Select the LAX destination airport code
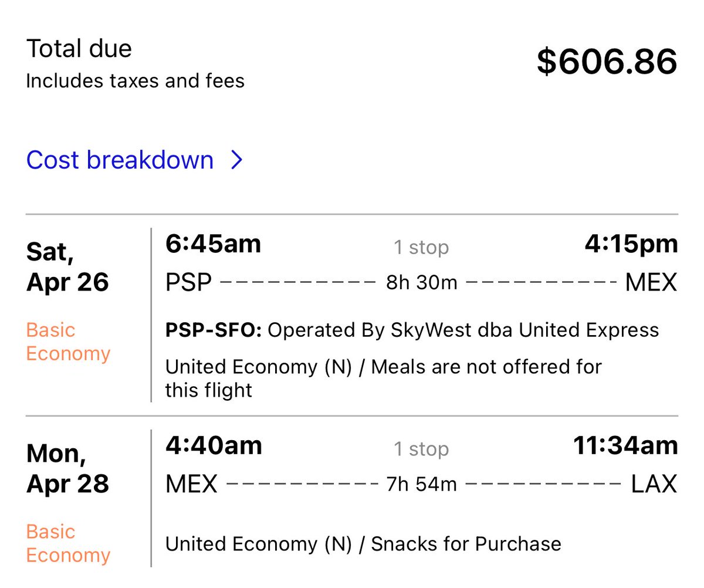This screenshot has width=704, height=588. 654,484
